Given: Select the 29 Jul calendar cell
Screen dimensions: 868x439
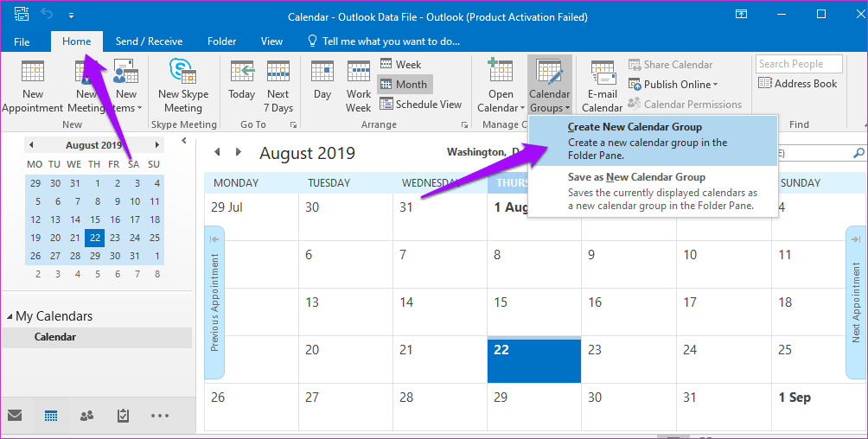Looking at the screenshot, I should click(x=252, y=216).
